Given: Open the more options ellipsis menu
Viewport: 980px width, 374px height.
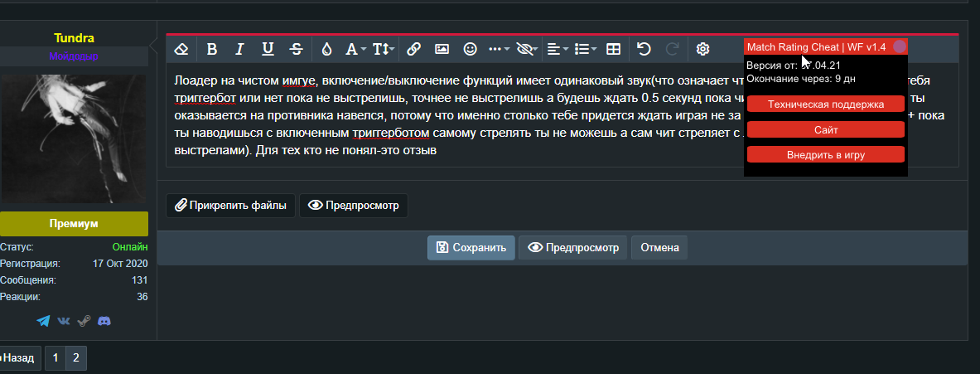Looking at the screenshot, I should pyautogui.click(x=499, y=49).
